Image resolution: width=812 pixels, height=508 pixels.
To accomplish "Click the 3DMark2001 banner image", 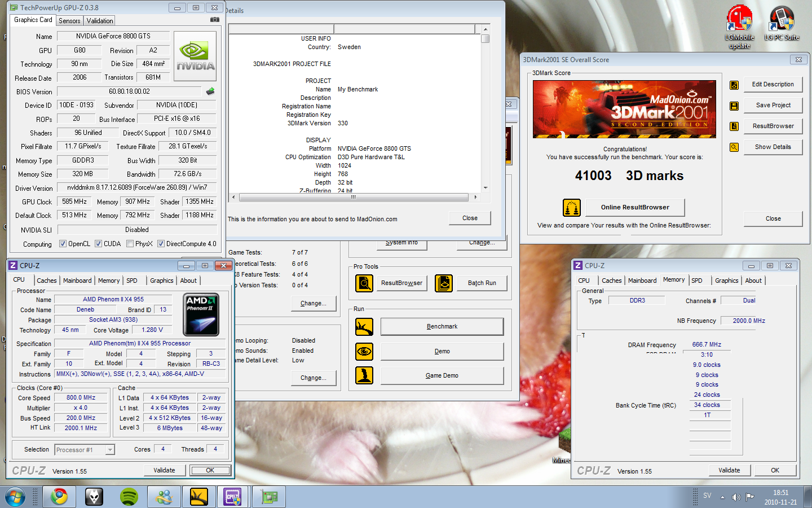I will click(x=624, y=109).
